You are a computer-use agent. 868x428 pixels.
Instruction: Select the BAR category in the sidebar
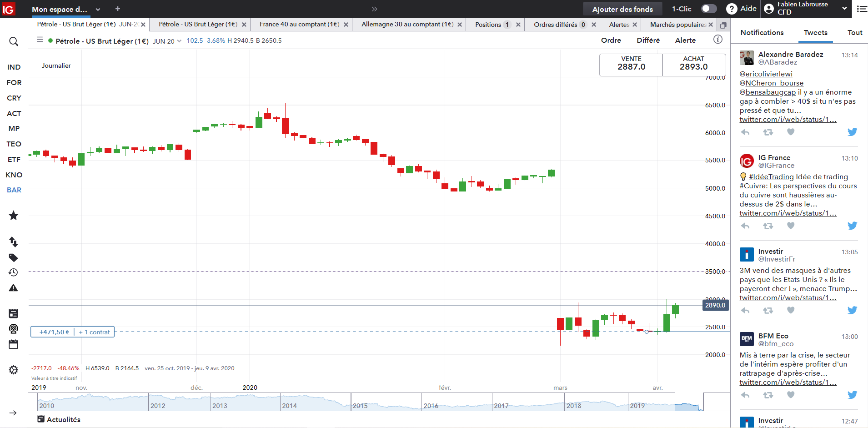coord(14,190)
